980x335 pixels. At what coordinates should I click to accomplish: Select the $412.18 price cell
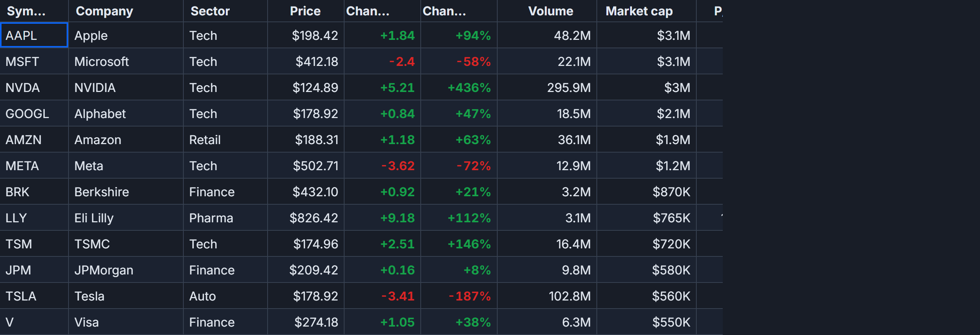(306, 61)
